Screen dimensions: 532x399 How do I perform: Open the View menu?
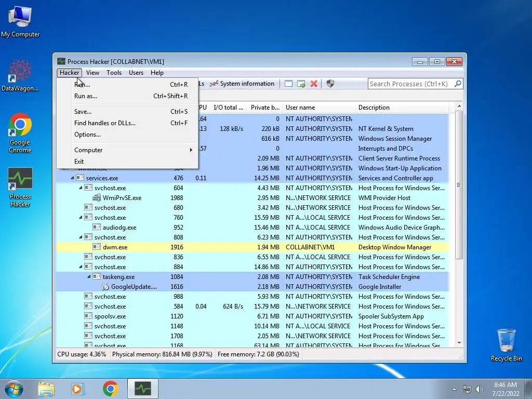(92, 73)
